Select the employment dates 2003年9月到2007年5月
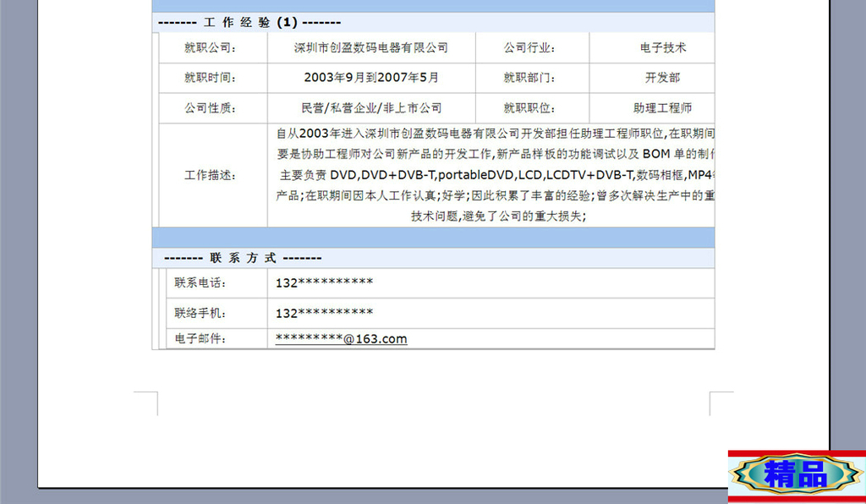 (372, 78)
